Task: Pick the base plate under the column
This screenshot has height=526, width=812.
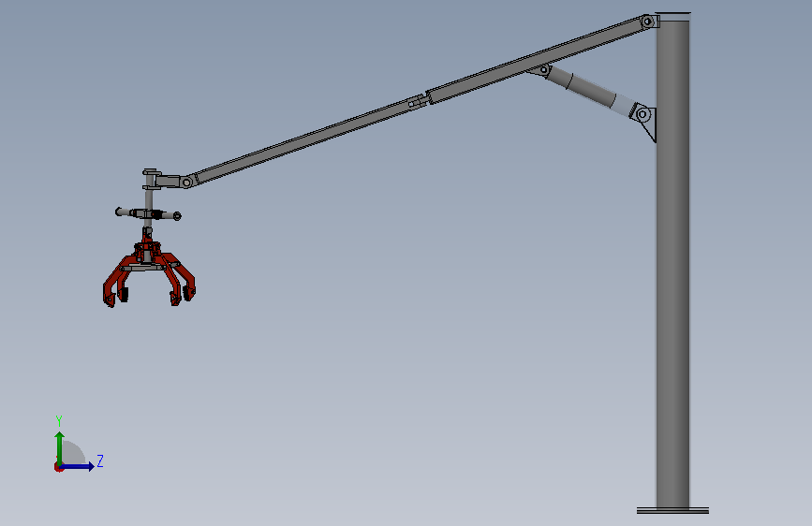Action: (x=672, y=511)
